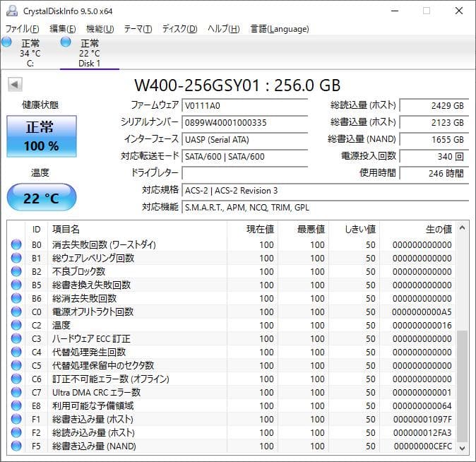Click the blue status orb for Disk 1
The image size is (476, 462).
tap(66, 42)
